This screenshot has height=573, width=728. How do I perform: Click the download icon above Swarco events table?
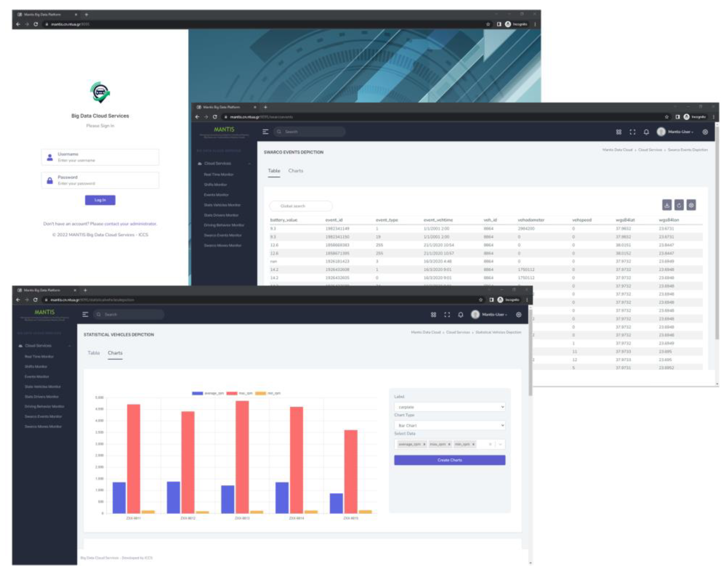coord(667,205)
